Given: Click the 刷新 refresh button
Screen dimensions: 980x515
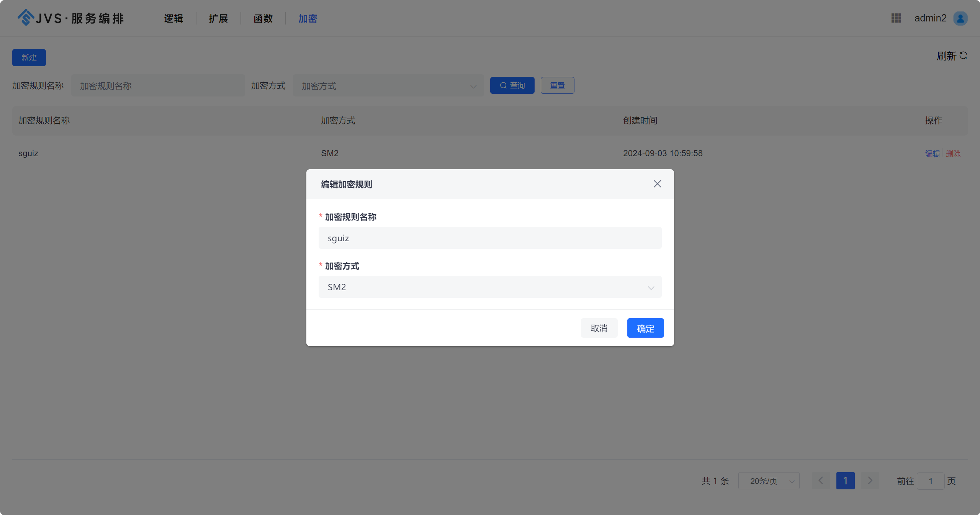Looking at the screenshot, I should click(952, 56).
